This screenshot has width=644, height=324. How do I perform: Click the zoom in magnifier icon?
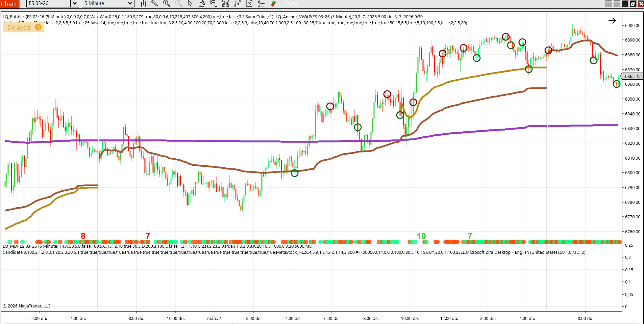tap(166, 3)
